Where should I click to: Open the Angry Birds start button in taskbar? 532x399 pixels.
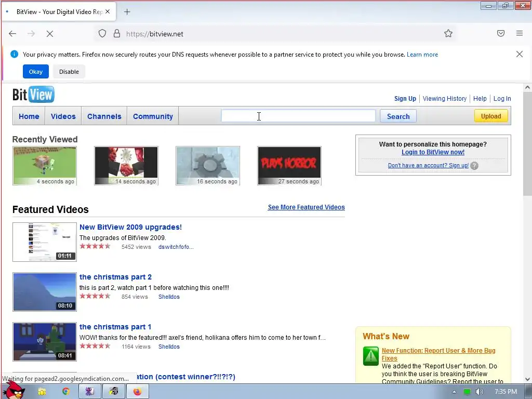14,390
